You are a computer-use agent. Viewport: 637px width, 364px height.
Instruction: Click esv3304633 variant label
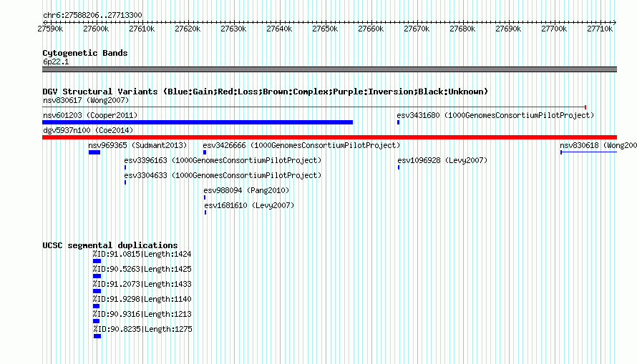point(223,175)
